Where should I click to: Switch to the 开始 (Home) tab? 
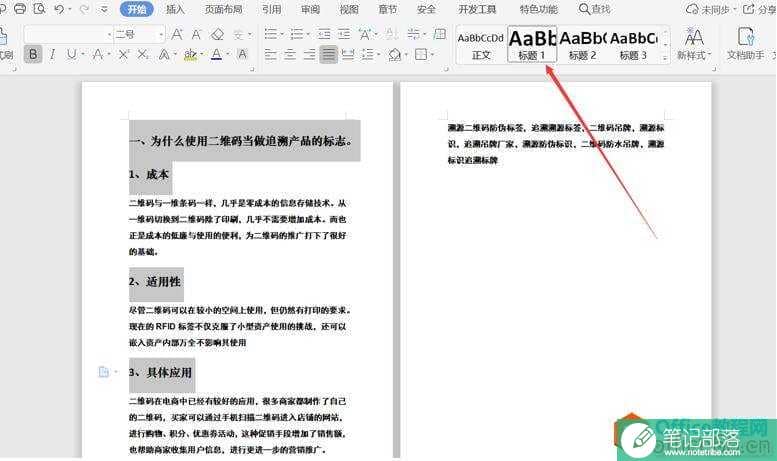(137, 9)
